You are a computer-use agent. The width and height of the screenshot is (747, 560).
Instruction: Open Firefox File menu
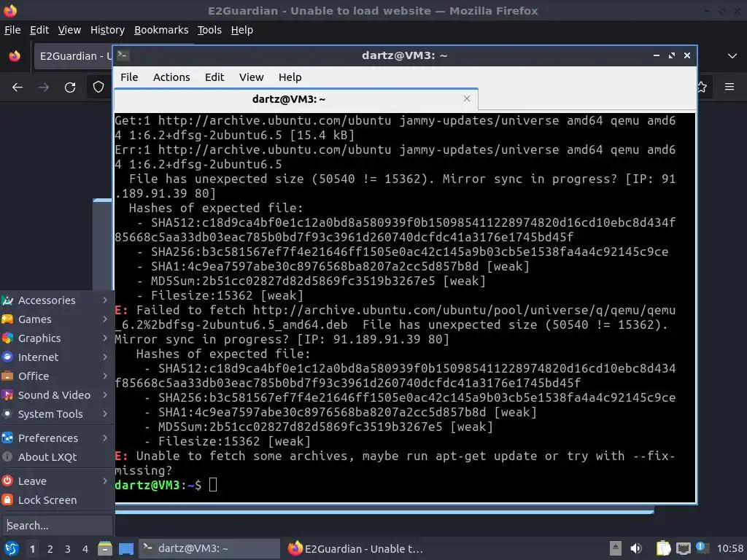(x=12, y=30)
